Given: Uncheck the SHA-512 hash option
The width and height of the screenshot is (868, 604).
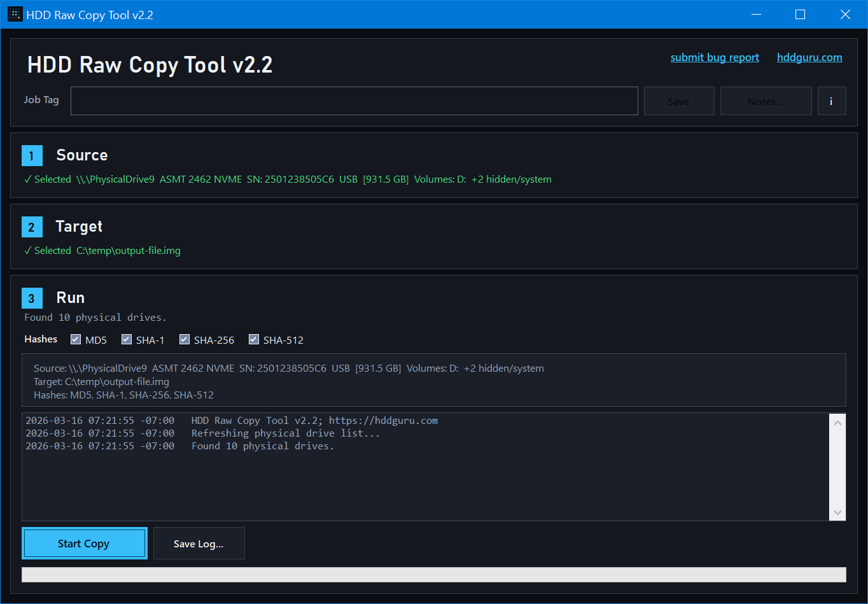Looking at the screenshot, I should click(x=254, y=339).
